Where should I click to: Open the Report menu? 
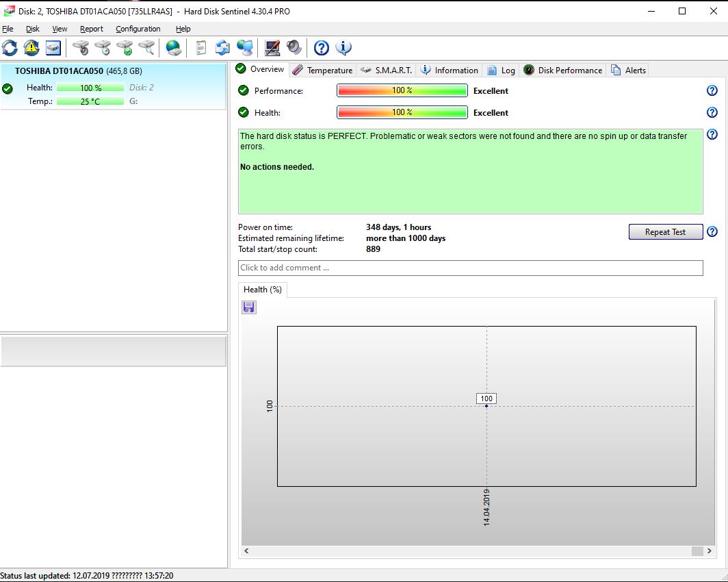click(x=91, y=29)
